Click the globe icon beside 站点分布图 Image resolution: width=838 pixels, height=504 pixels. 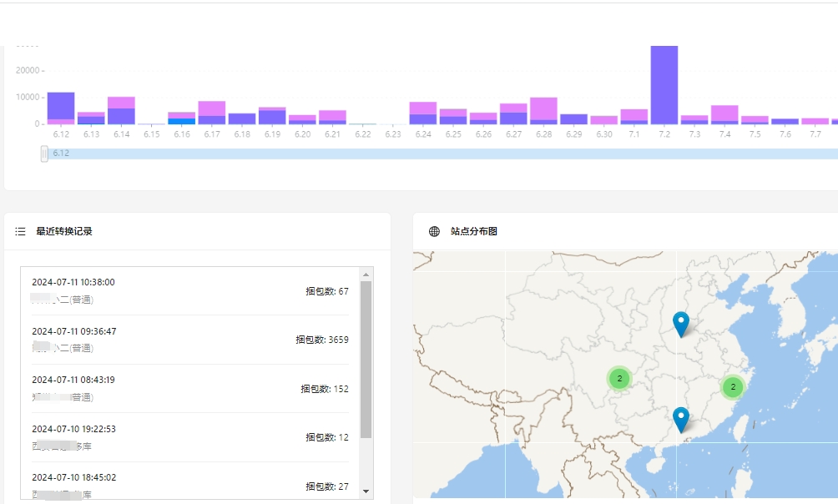[x=434, y=231]
